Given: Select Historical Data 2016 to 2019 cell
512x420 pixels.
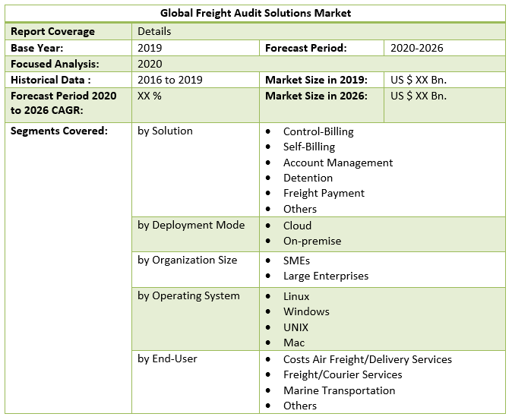Looking at the screenshot, I should point(172,80).
